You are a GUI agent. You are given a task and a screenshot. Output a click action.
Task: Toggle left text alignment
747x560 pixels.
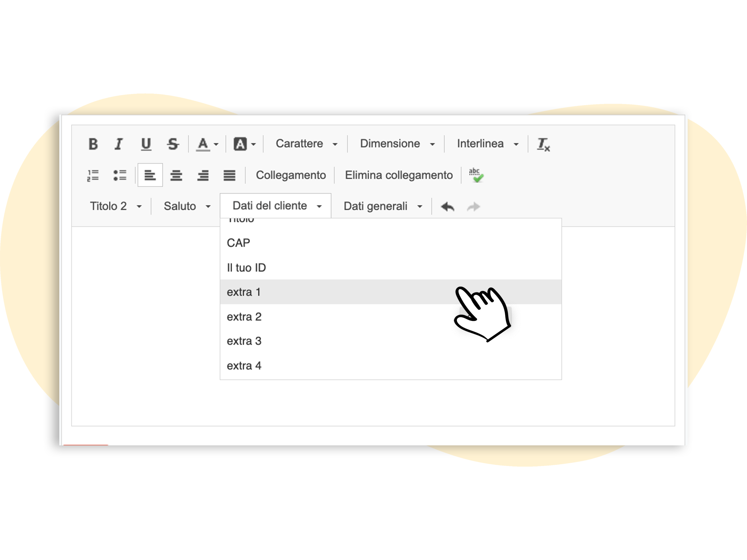click(150, 175)
